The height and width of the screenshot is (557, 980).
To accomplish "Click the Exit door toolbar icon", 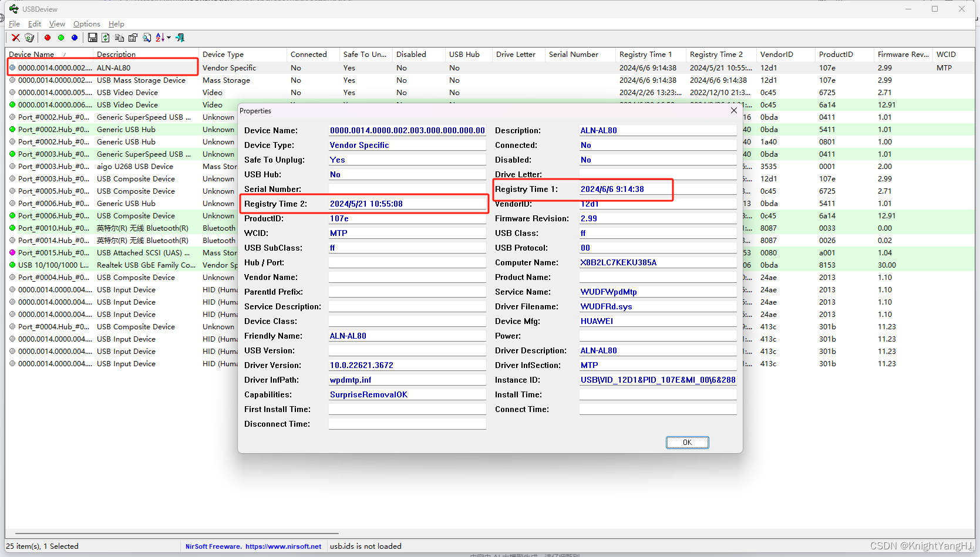I will pyautogui.click(x=180, y=38).
